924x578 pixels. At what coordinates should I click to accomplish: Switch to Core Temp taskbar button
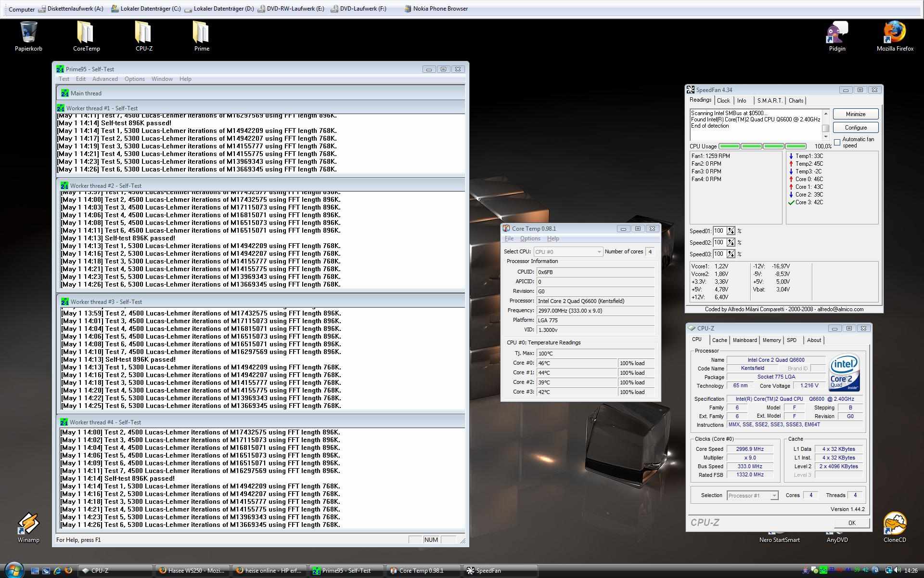pyautogui.click(x=423, y=571)
